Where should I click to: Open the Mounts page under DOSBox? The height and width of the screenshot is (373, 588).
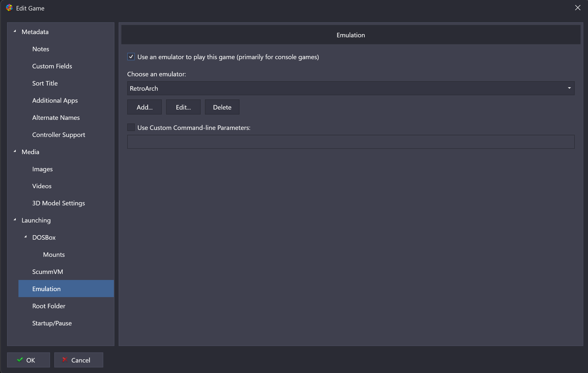(x=54, y=255)
